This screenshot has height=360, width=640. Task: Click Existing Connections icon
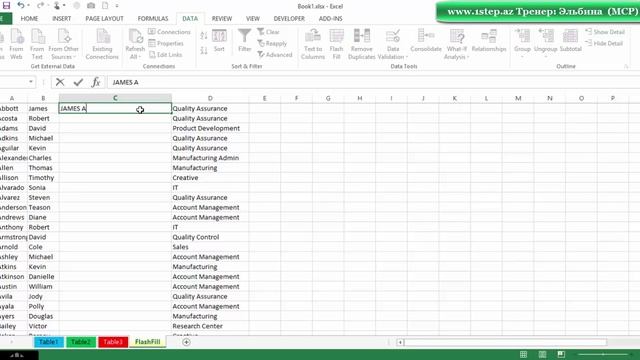point(102,44)
